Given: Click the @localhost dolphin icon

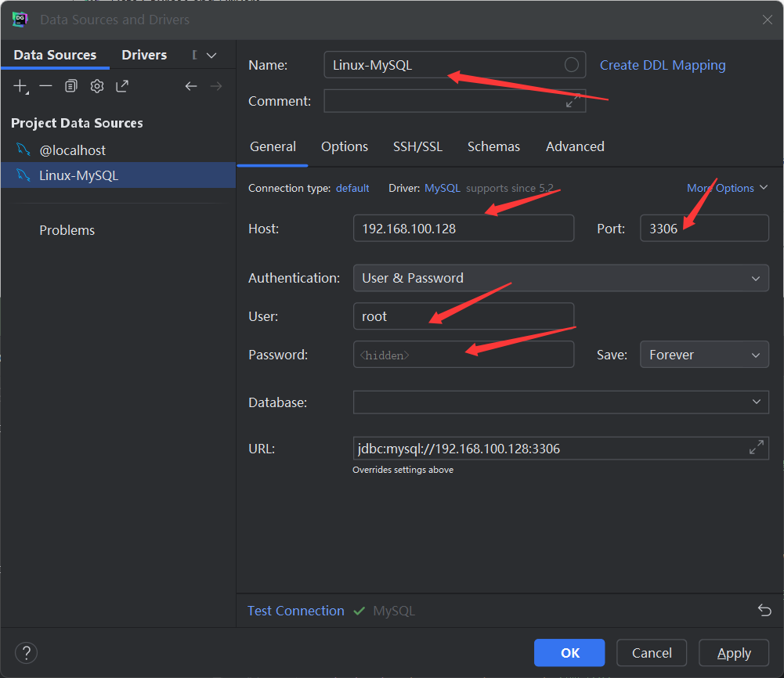Looking at the screenshot, I should 23,150.
